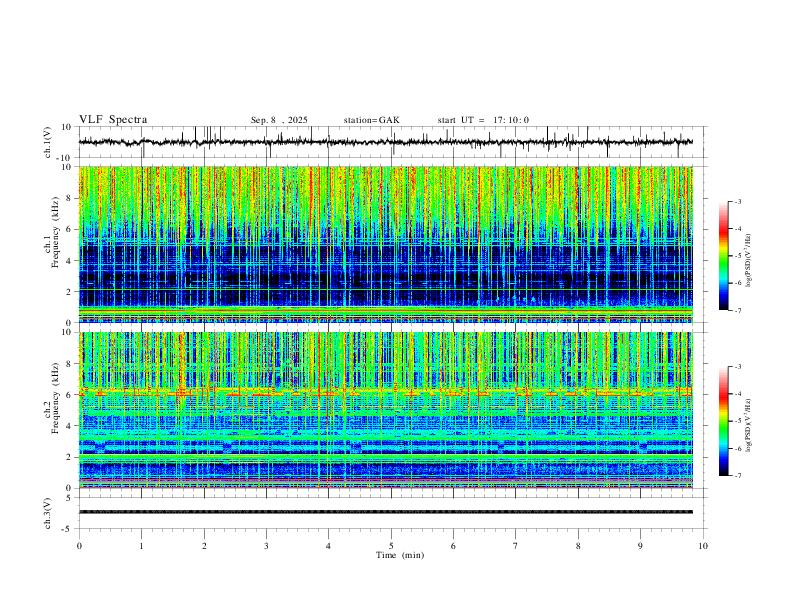Screen dimensions: 792x612
Task: Click the "4" kHz tick on ch.2 spectrogram
Action: 70,426
